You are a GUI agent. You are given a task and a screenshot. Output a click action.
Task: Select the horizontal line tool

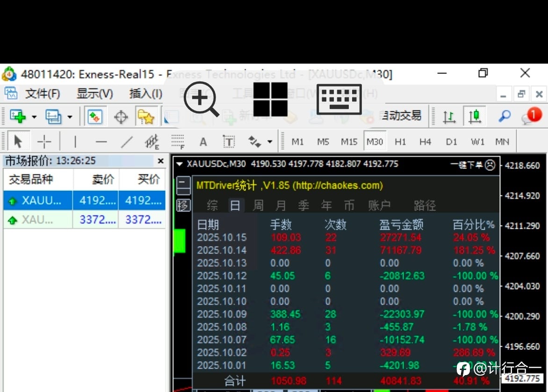(x=101, y=142)
